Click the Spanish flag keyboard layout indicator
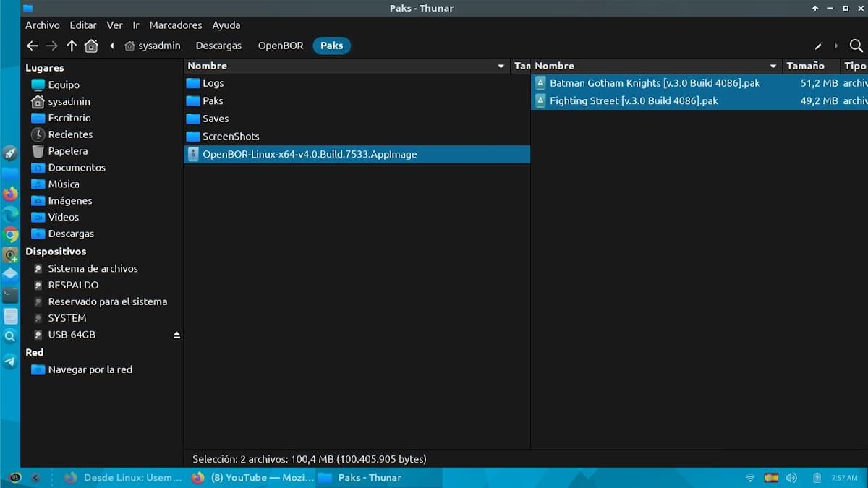Image resolution: width=868 pixels, height=488 pixels. [x=771, y=478]
